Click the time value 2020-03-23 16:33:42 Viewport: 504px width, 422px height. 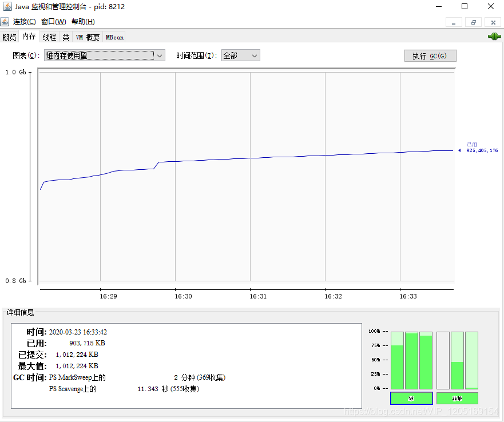(x=78, y=332)
